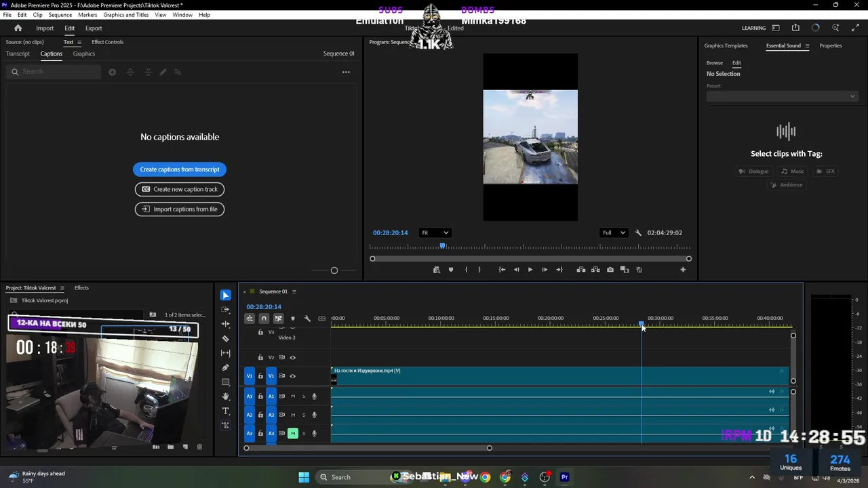Click Create captions from transcript
This screenshot has width=868, height=488.
click(x=180, y=169)
